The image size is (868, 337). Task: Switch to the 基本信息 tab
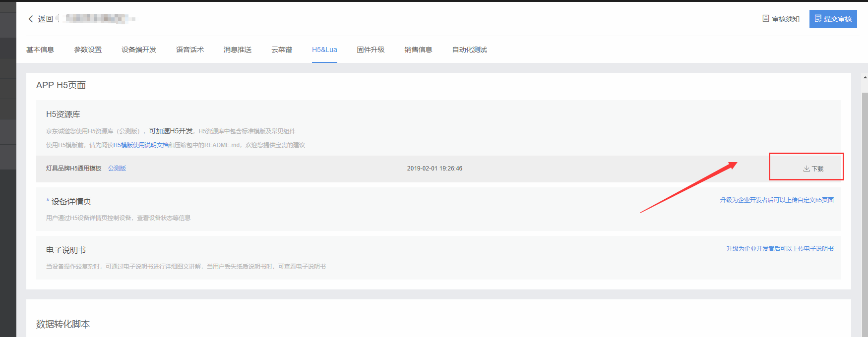[x=40, y=50]
